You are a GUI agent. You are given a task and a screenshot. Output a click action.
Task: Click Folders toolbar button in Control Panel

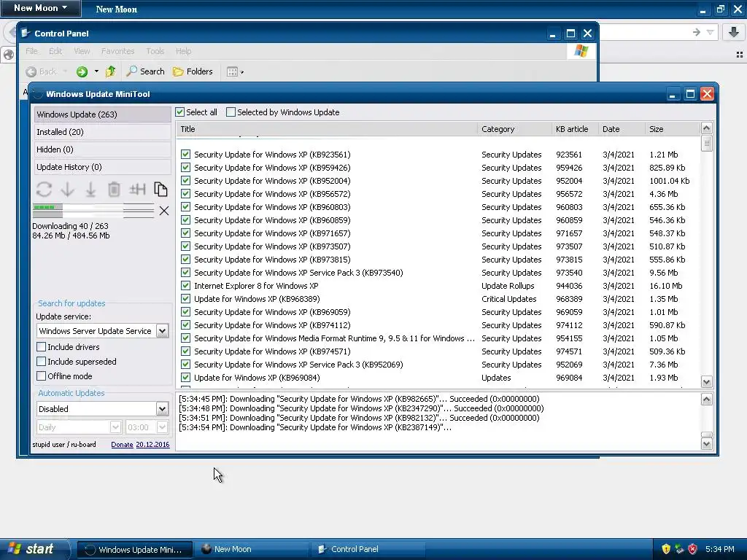(193, 71)
